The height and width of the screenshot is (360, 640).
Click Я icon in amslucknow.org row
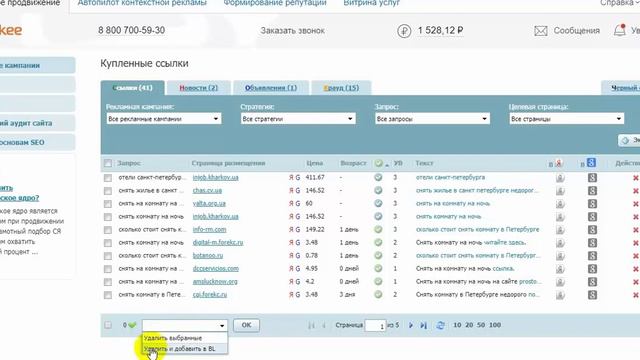click(x=291, y=282)
